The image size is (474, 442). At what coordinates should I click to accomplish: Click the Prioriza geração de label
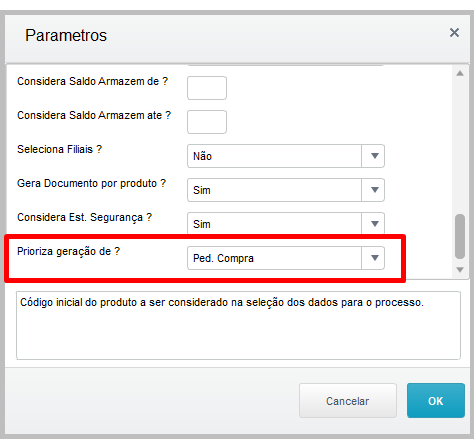click(x=68, y=251)
